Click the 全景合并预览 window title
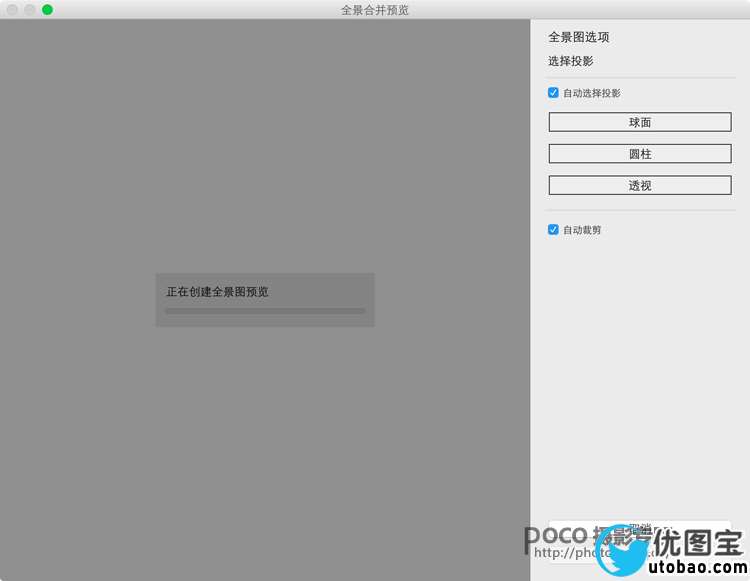This screenshot has height=581, width=750. (375, 10)
